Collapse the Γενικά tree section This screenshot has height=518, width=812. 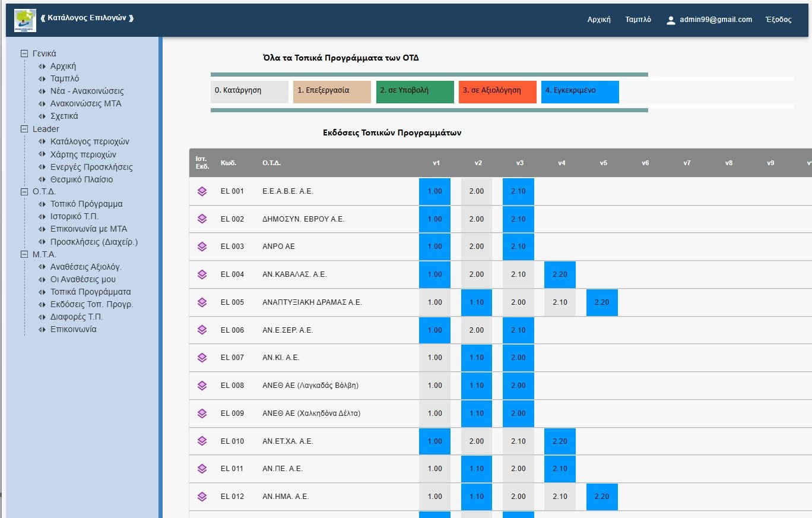[24, 53]
